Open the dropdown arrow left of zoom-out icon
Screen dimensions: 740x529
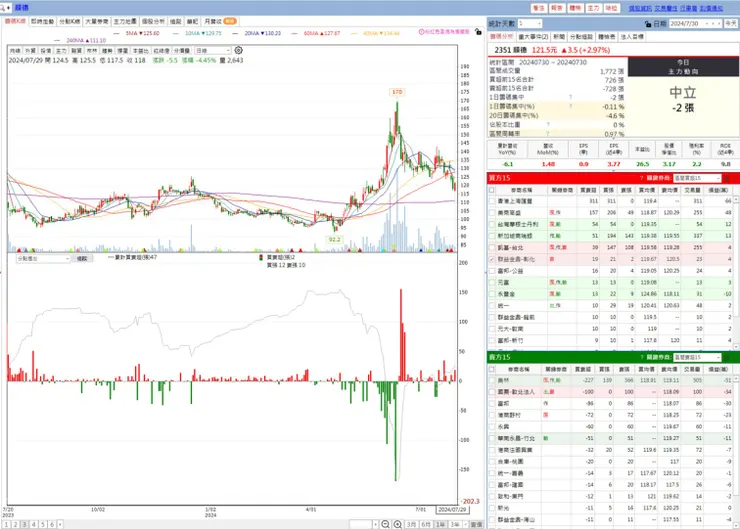tap(375, 524)
